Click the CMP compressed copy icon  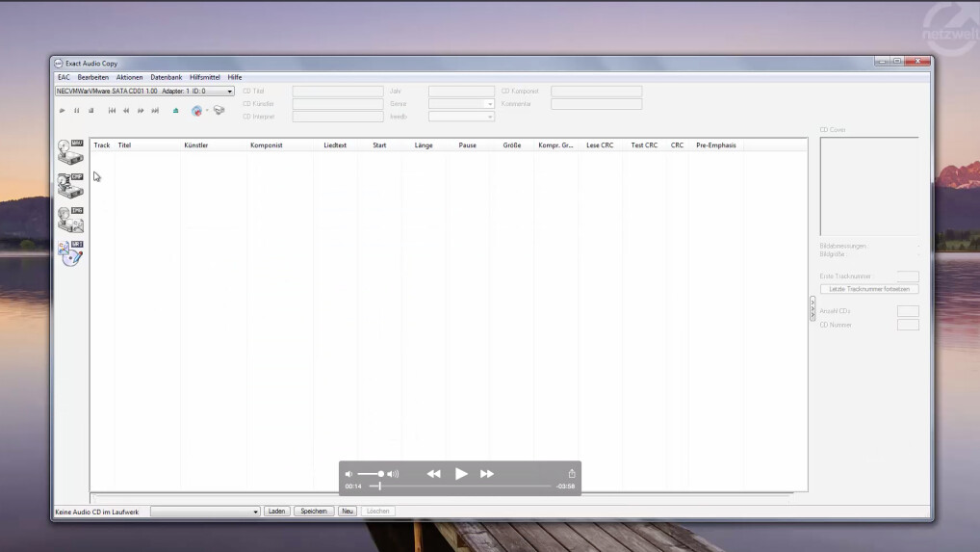click(70, 185)
